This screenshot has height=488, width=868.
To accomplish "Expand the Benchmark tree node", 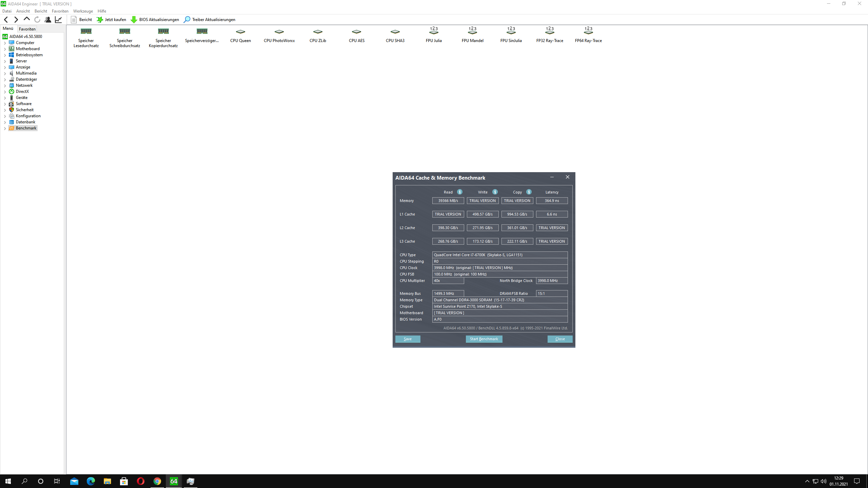I will pyautogui.click(x=5, y=128).
